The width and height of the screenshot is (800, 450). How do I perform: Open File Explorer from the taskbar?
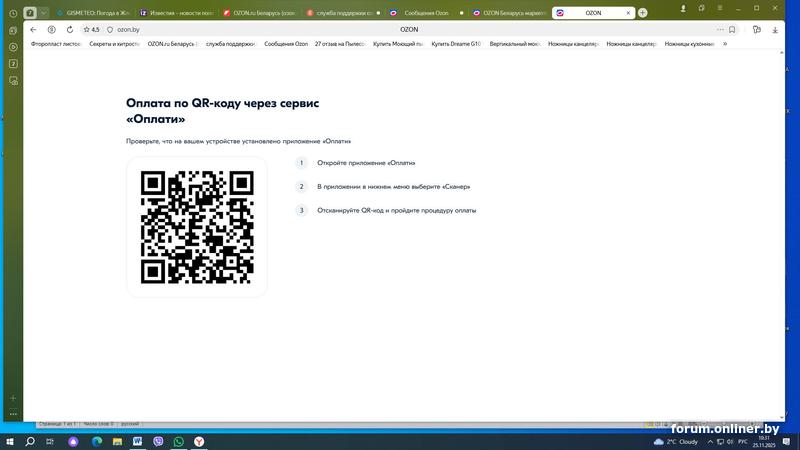(x=117, y=441)
